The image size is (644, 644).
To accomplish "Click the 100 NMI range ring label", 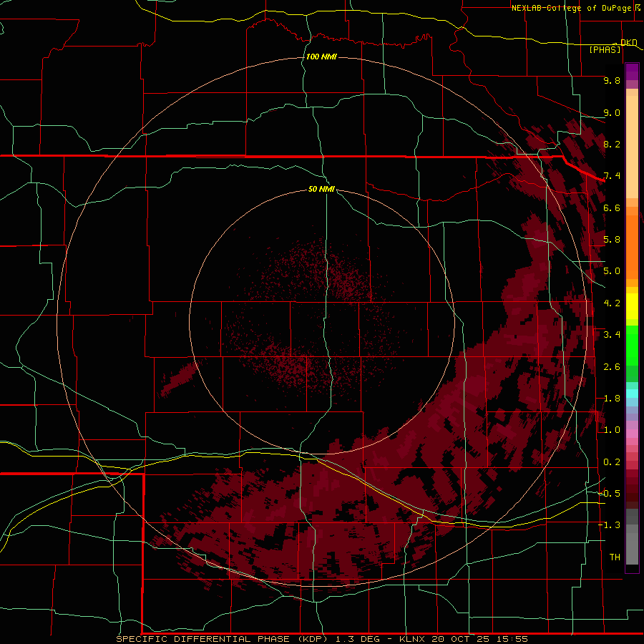I will pos(321,57).
